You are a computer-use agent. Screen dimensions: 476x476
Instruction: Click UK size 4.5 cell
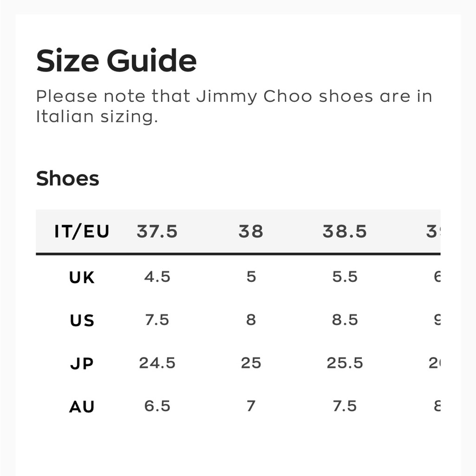click(x=157, y=277)
